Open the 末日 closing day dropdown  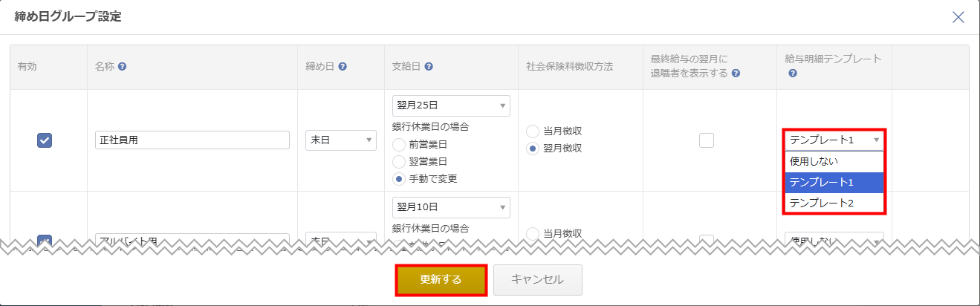341,140
